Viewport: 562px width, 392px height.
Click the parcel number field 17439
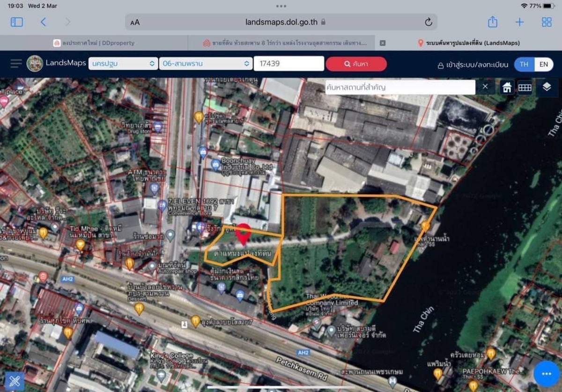[x=288, y=64]
